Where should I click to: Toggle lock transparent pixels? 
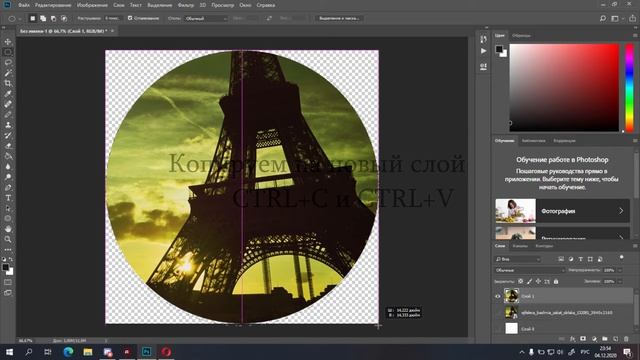pyautogui.click(x=520, y=281)
